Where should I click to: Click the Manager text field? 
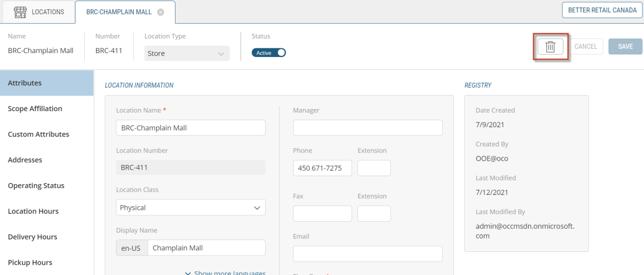[x=368, y=128]
